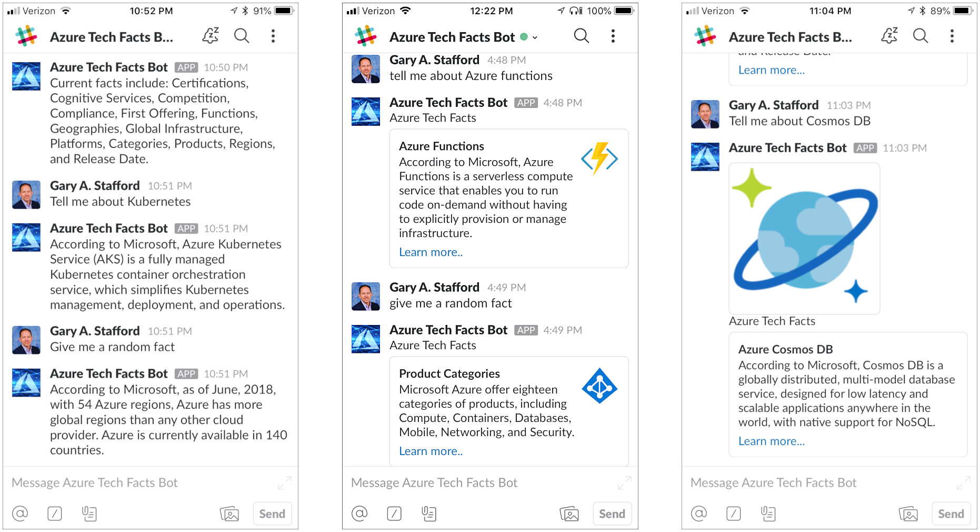Tap the 'Give me a random fact' message in the left phone

click(x=112, y=347)
